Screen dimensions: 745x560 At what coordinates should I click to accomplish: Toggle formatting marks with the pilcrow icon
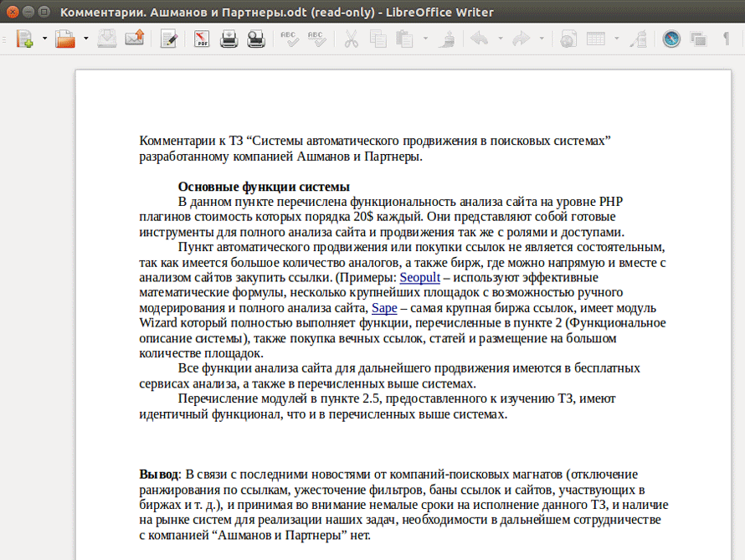(x=726, y=39)
